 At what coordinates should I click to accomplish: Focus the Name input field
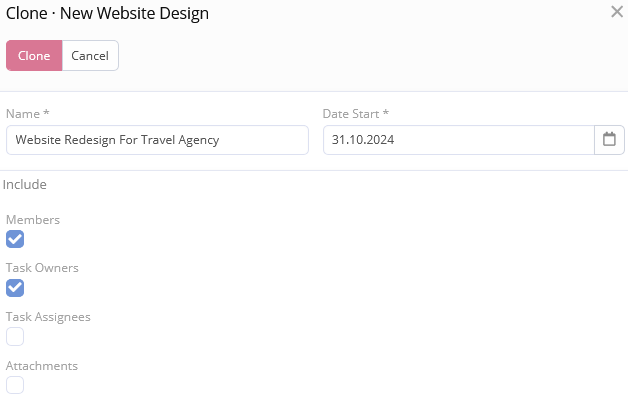[157, 140]
